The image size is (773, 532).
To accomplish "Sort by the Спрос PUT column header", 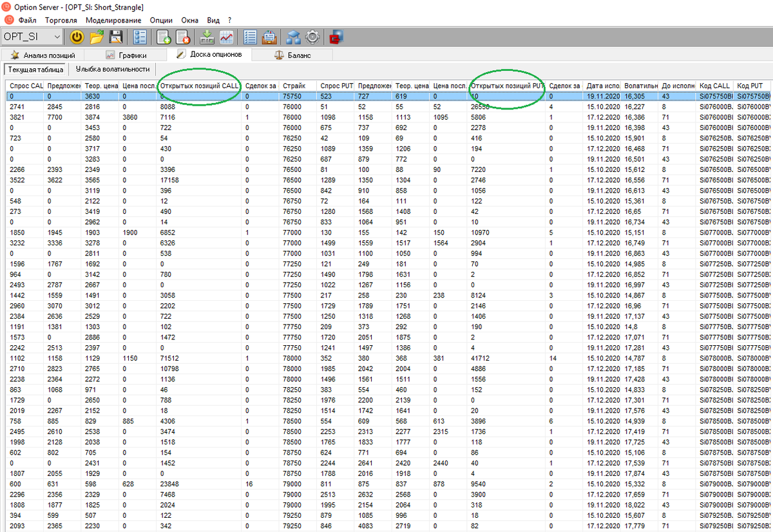I will pyautogui.click(x=336, y=86).
